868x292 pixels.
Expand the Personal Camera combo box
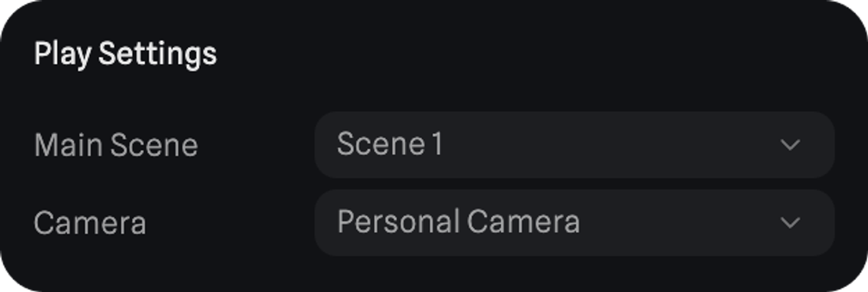tap(574, 223)
